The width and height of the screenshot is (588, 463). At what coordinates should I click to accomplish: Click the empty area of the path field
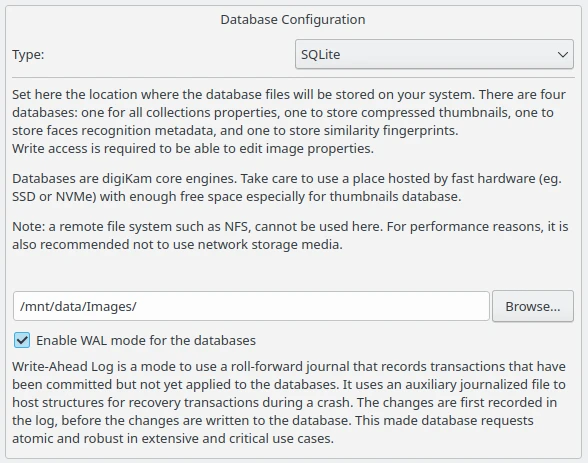(x=311, y=306)
